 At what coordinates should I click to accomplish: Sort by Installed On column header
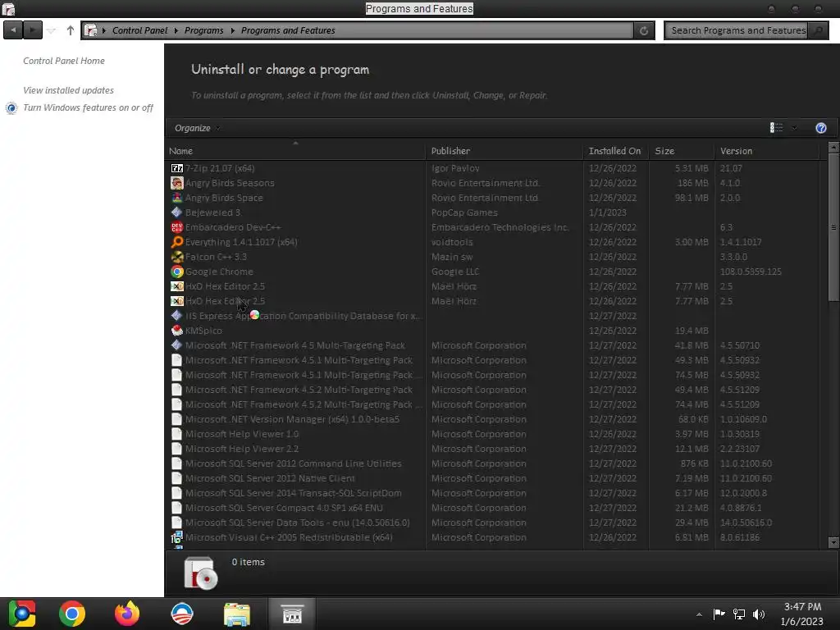click(616, 151)
